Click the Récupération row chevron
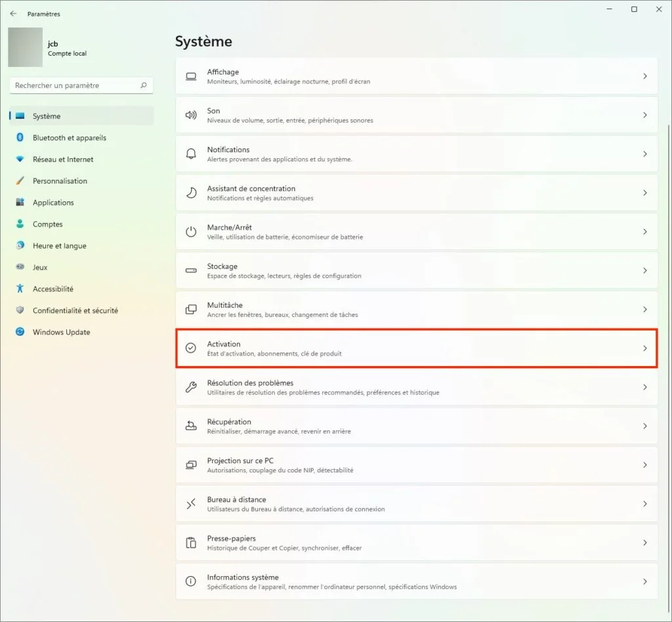672x622 pixels. click(x=644, y=426)
